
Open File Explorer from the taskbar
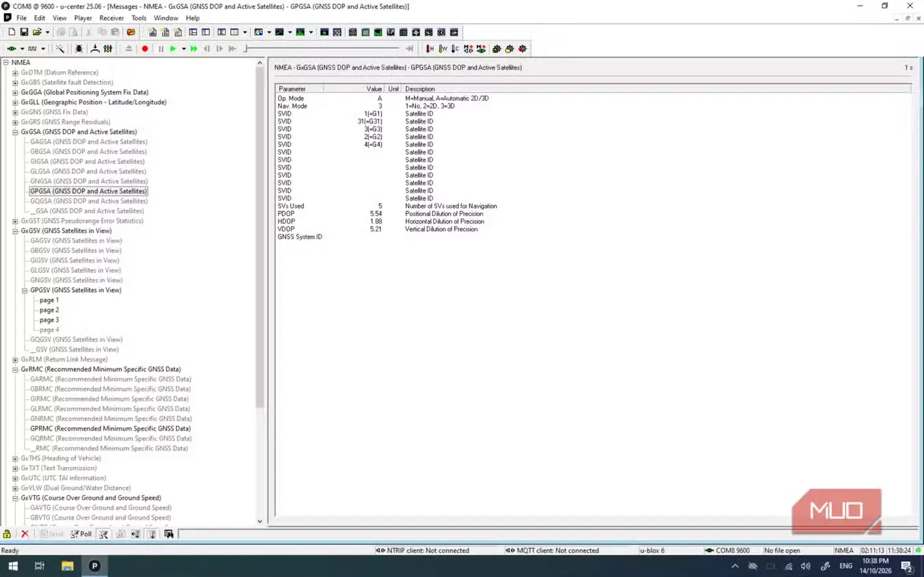[67, 566]
